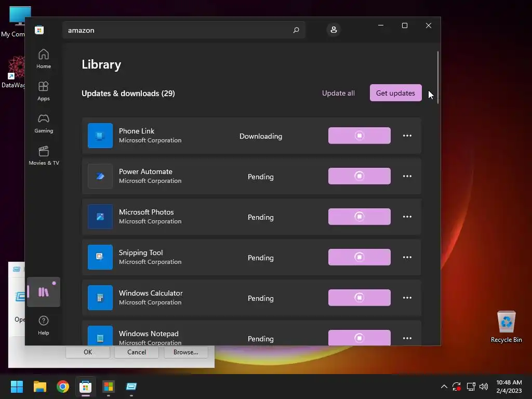Open more options for Microsoft Photos
This screenshot has height=399, width=532.
pyautogui.click(x=407, y=217)
